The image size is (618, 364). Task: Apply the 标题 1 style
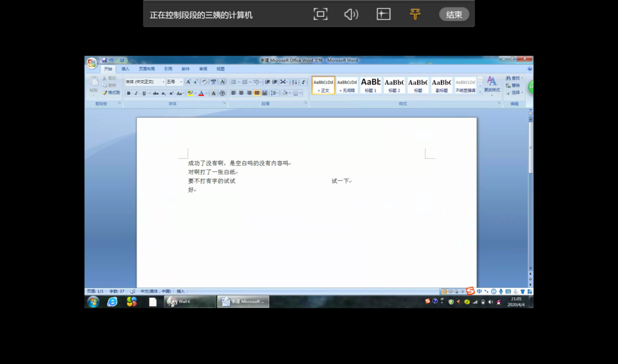(371, 85)
